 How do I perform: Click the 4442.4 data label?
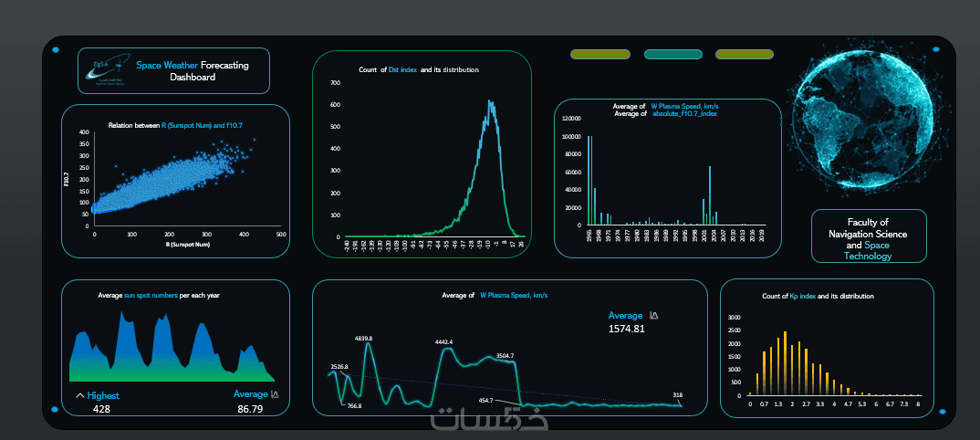point(443,342)
